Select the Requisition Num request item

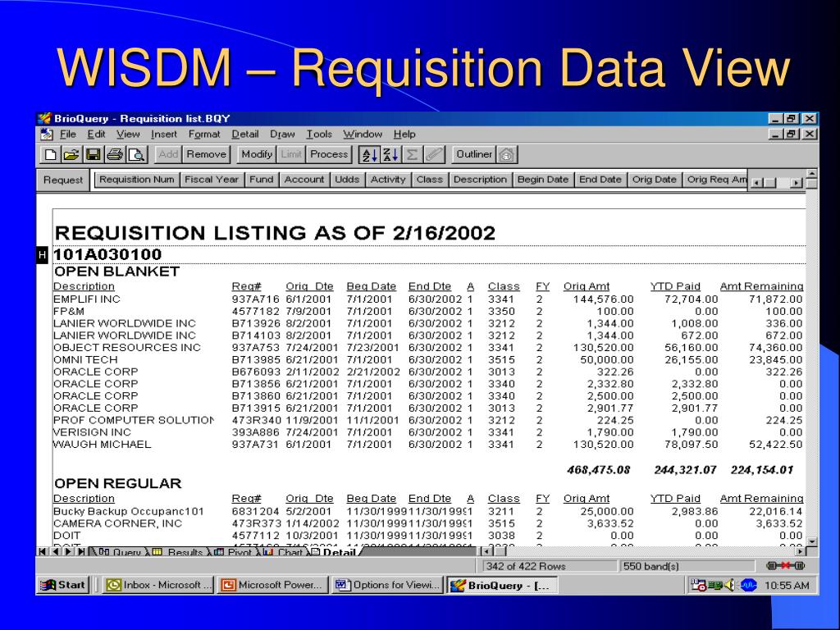click(137, 180)
